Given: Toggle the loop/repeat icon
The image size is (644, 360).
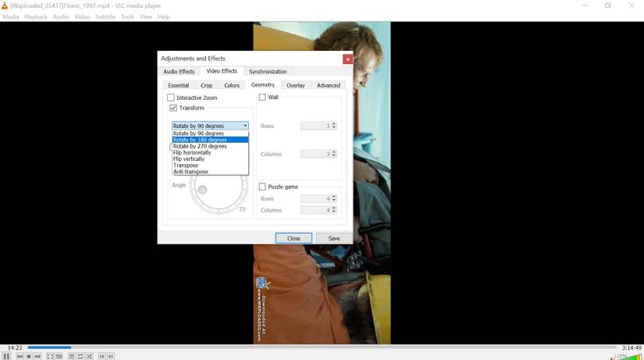Looking at the screenshot, I should coord(80,356).
